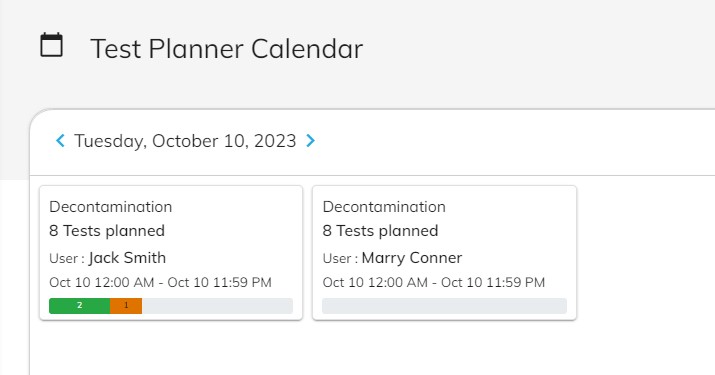Click Decontamination title on Marry Conner's card
This screenshot has width=715, height=375.
[x=384, y=207]
